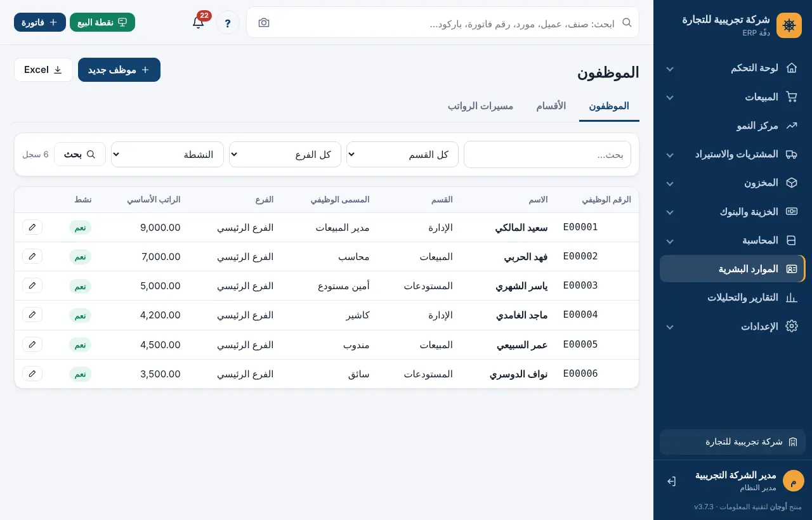
Task: Select the الموظفون tab
Action: pyautogui.click(x=609, y=106)
